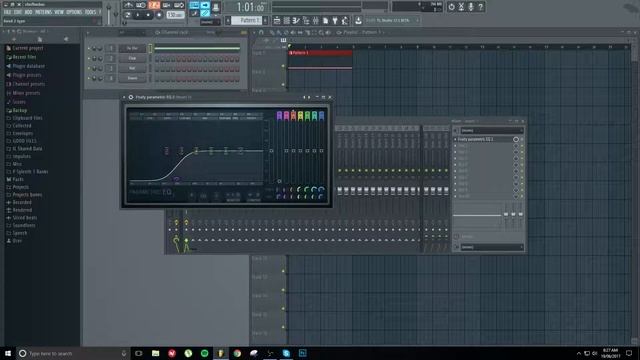The height and width of the screenshot is (360, 640).
Task: Open the EDIT menu
Action: click(18, 12)
